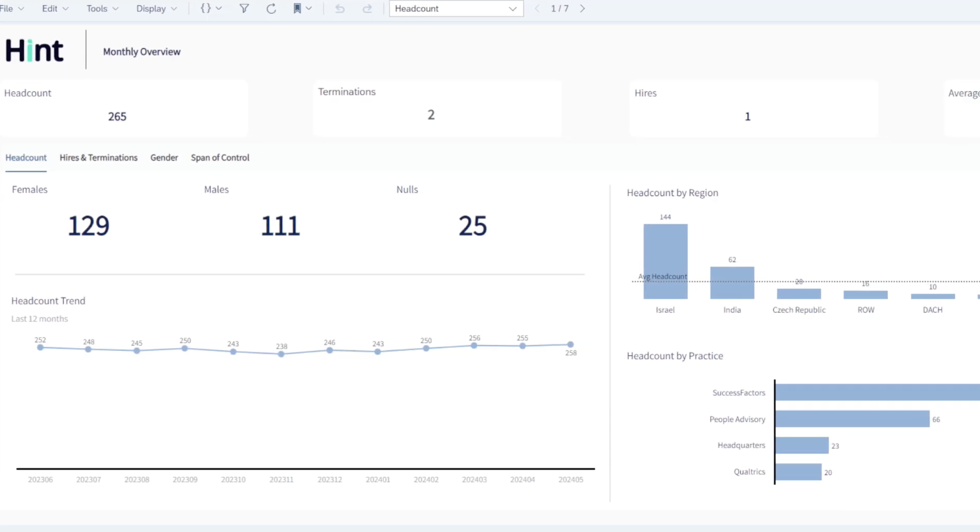Click the Hint logo
This screenshot has height=532, width=980.
(x=34, y=51)
